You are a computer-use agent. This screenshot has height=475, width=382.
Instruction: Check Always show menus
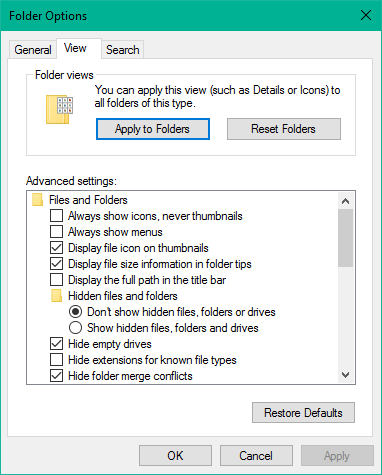(x=56, y=232)
